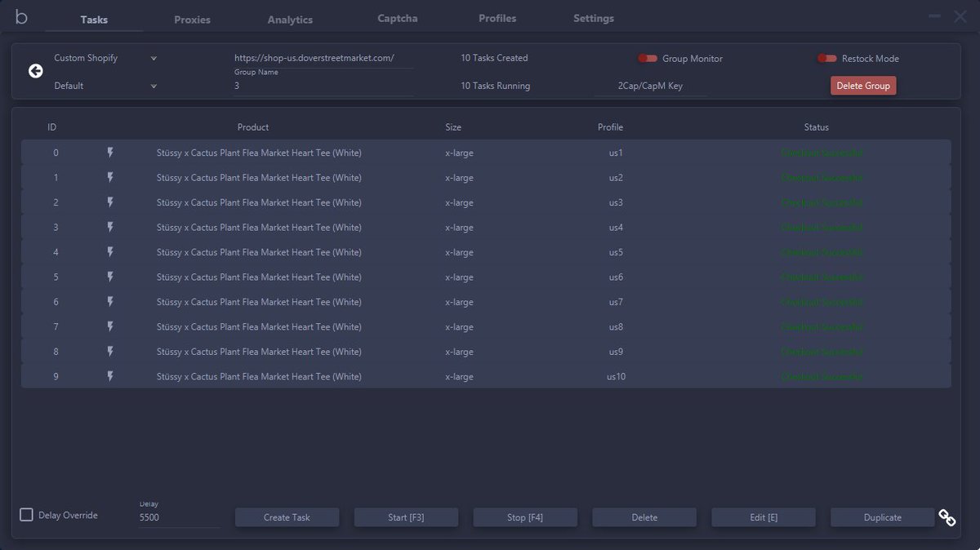980x550 pixels.
Task: Select task row with profile us2
Action: [x=486, y=177]
